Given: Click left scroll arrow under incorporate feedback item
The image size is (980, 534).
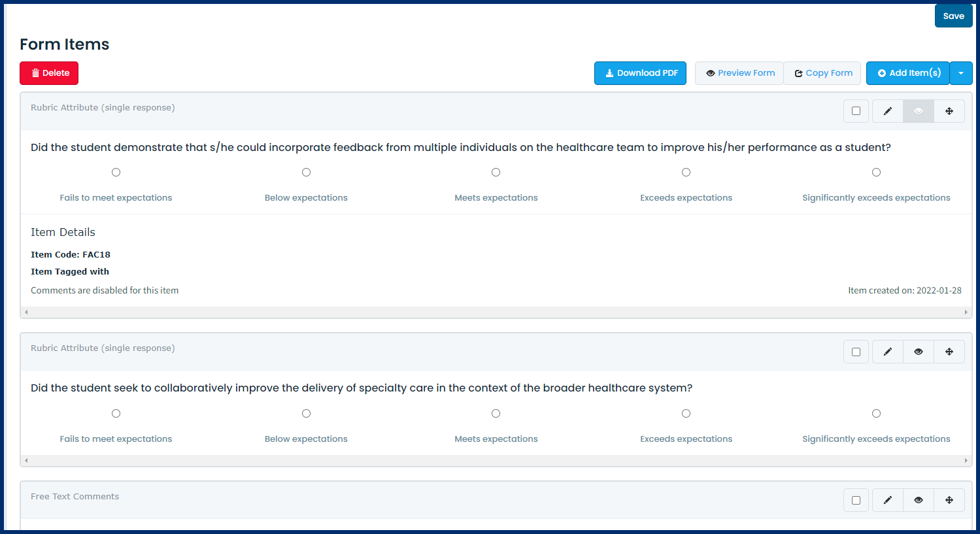Looking at the screenshot, I should [26, 312].
